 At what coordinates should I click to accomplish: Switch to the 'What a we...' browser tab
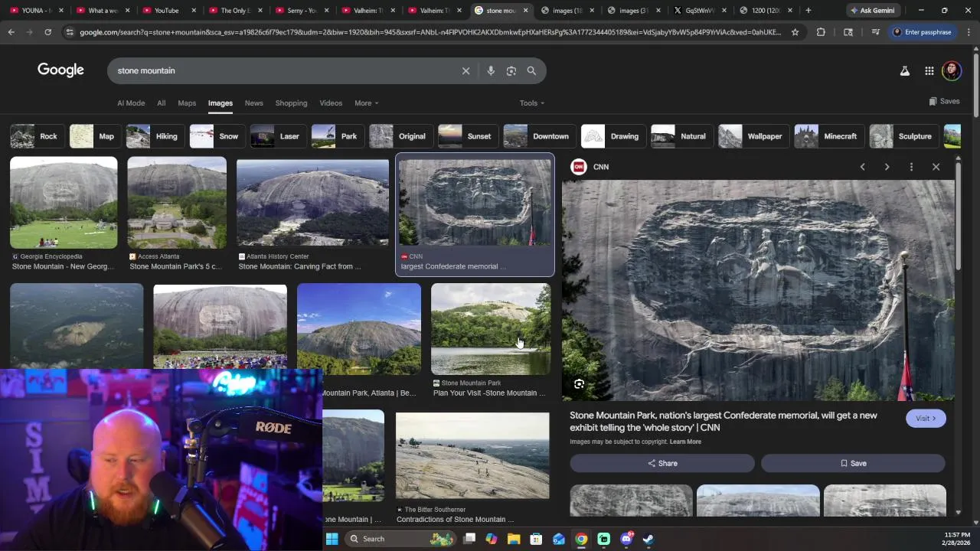point(103,10)
